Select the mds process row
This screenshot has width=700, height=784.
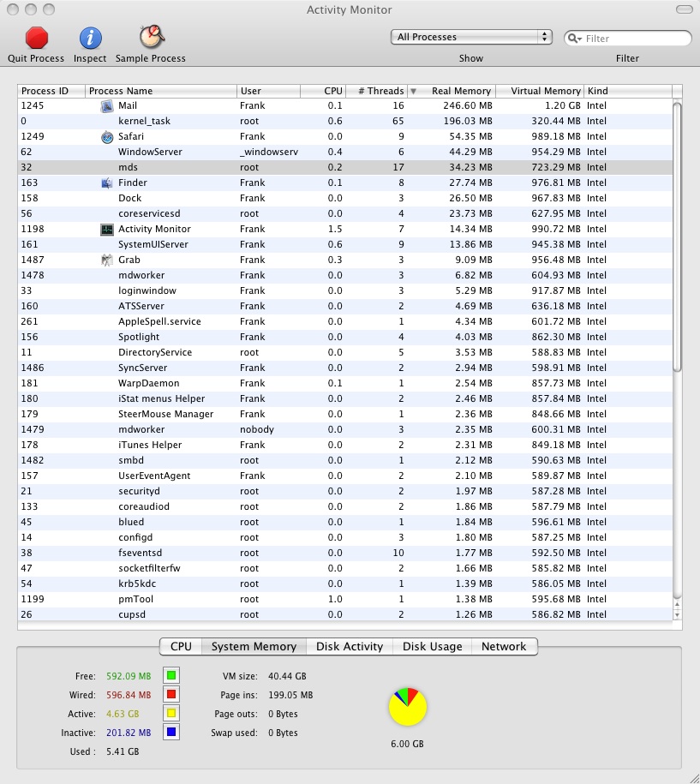[345, 167]
